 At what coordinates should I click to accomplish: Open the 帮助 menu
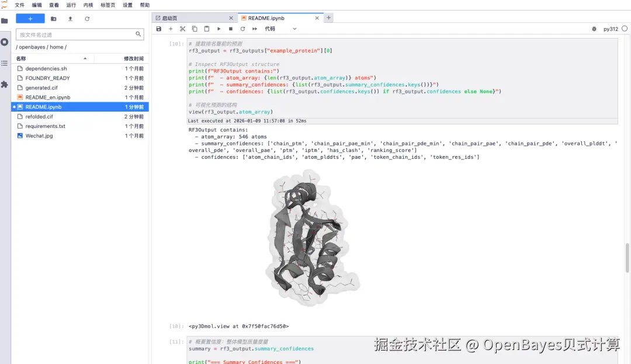[145, 5]
